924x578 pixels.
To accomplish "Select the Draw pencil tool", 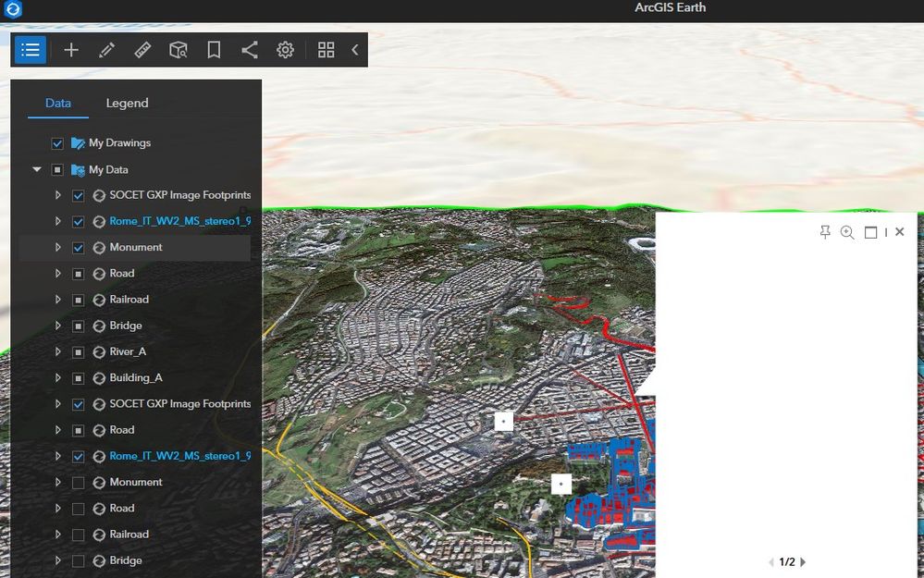I will pos(106,50).
